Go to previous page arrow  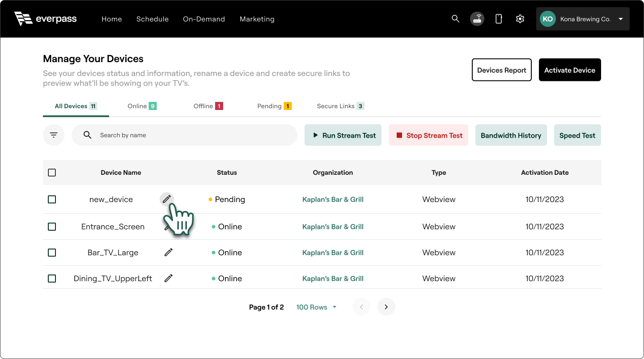(361, 307)
